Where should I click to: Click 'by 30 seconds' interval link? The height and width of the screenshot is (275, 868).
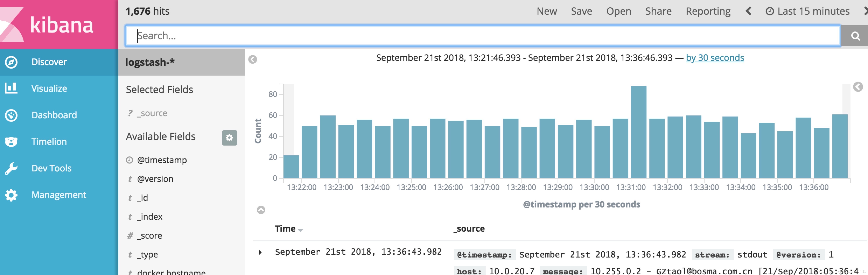[715, 58]
